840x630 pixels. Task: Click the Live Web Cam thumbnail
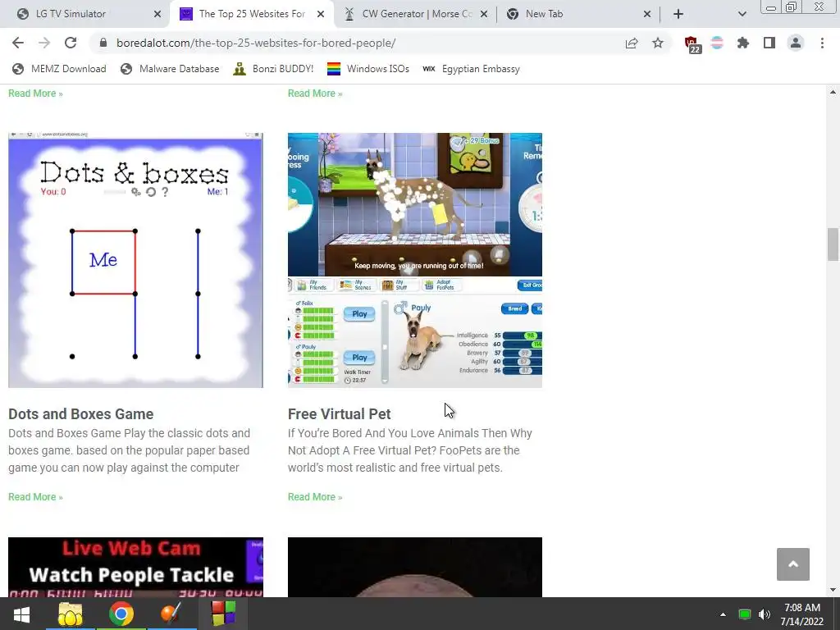[x=135, y=567]
